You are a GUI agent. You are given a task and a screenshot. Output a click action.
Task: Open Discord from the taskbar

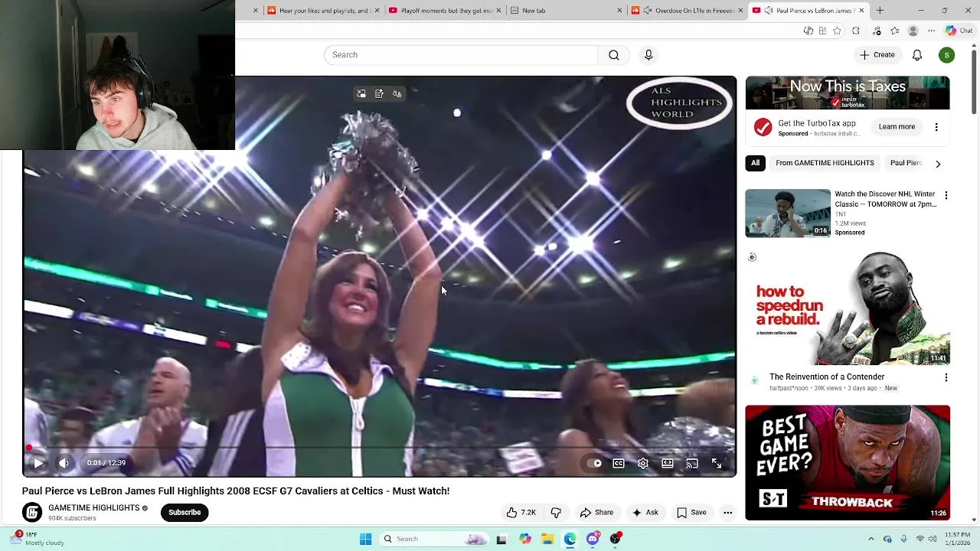click(593, 540)
